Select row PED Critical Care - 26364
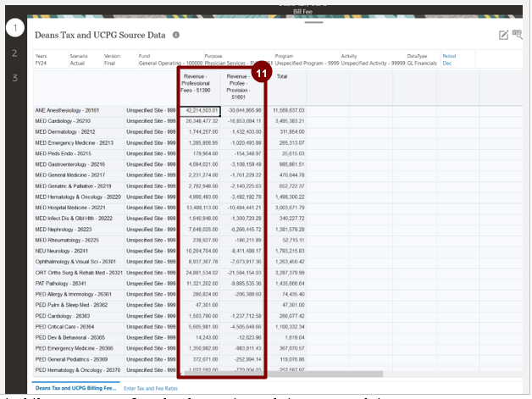Screen dimensions: 532x399 tap(64, 327)
